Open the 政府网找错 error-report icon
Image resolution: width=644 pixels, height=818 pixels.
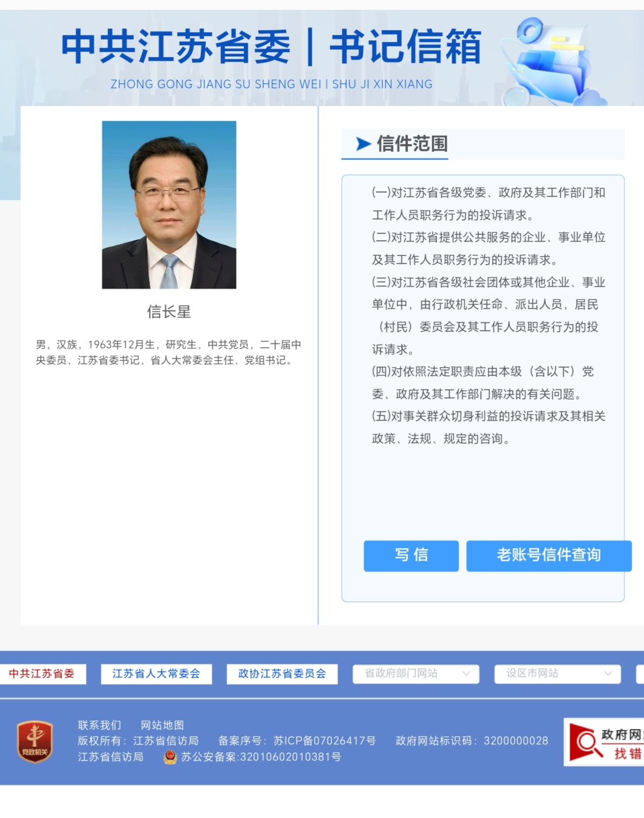coord(604,742)
